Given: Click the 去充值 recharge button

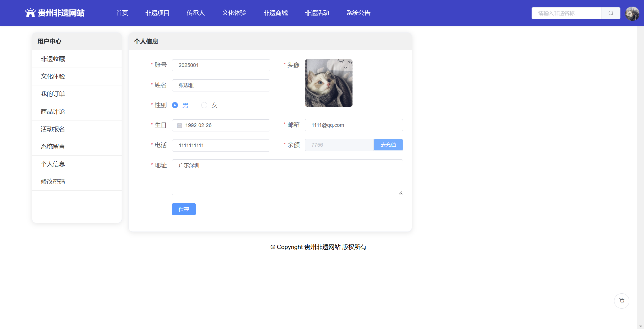Looking at the screenshot, I should point(388,145).
